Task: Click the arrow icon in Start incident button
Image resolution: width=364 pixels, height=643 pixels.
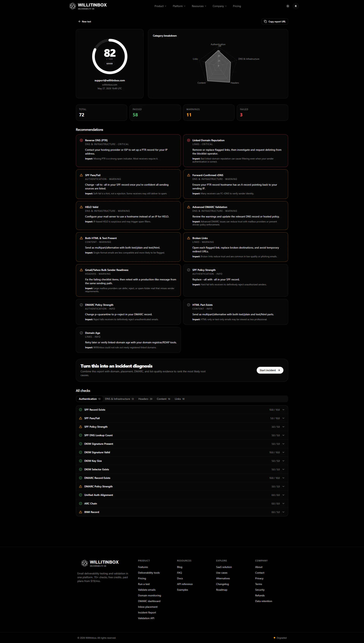Action: [279, 370]
